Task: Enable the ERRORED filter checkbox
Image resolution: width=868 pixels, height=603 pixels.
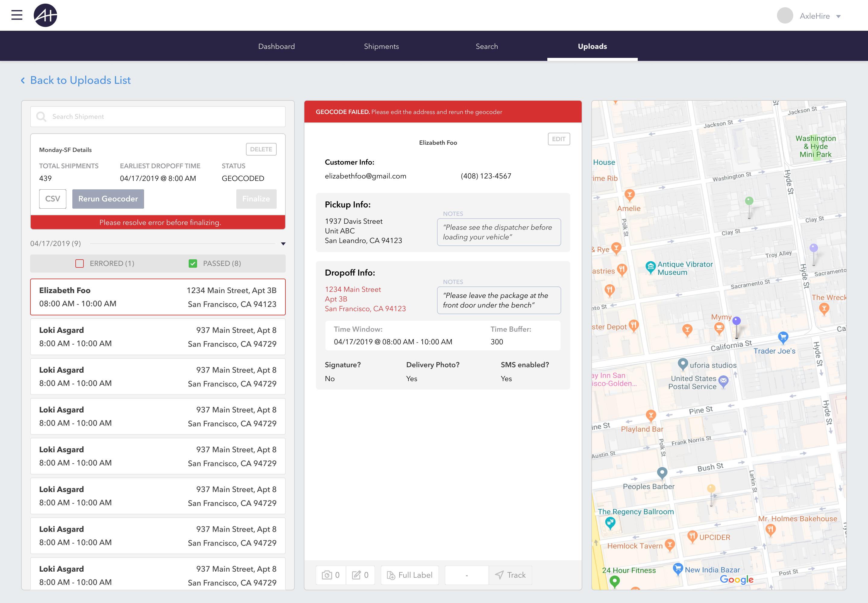Action: coord(79,263)
